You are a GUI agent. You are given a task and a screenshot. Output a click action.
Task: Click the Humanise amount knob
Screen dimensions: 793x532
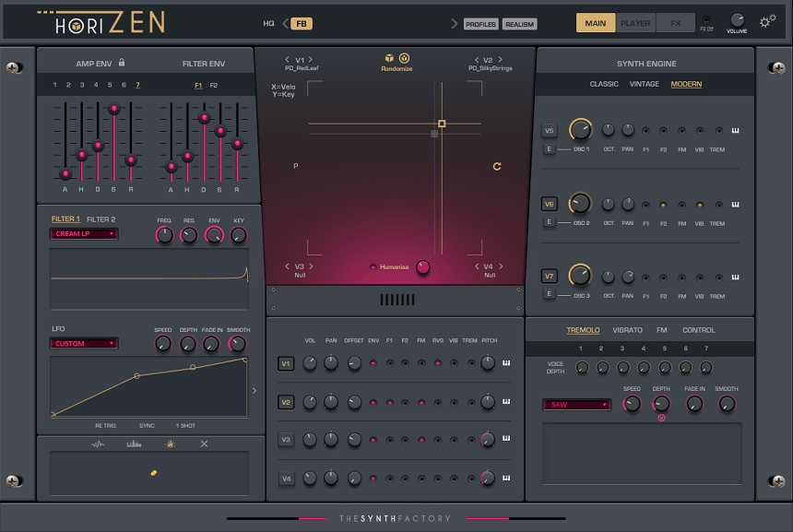click(x=423, y=267)
